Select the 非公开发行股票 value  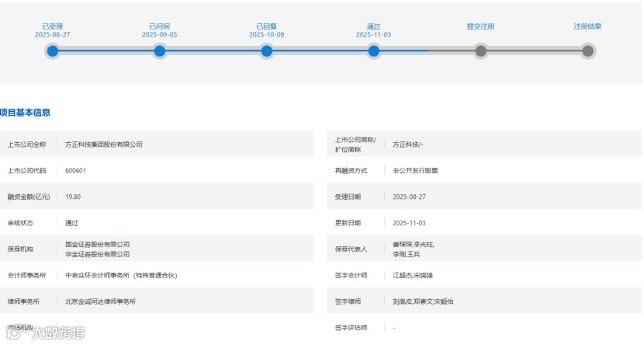(415, 171)
